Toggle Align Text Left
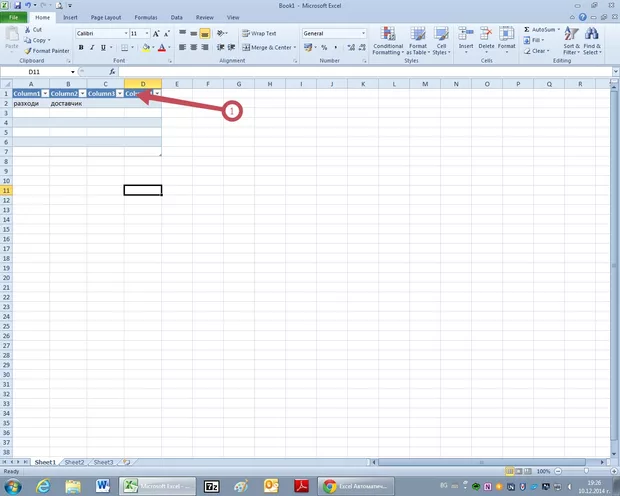Image resolution: width=620 pixels, height=496 pixels. pyautogui.click(x=182, y=47)
